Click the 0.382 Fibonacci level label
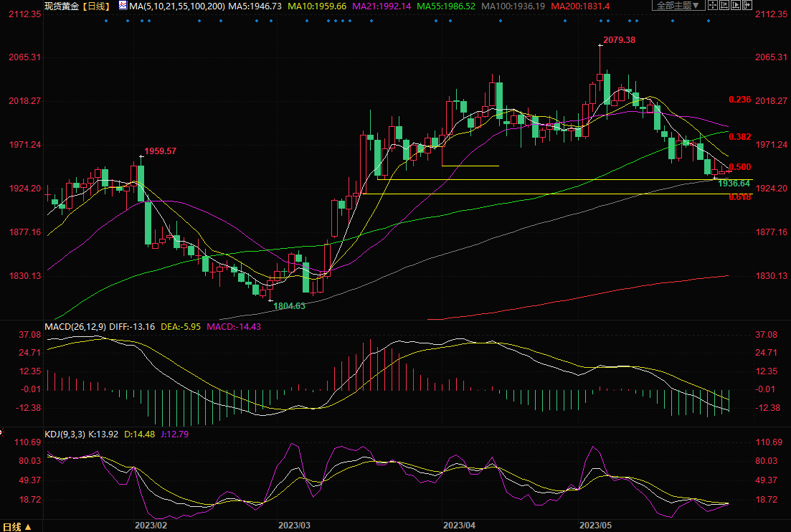Viewport: 791px width, 532px height. point(739,136)
